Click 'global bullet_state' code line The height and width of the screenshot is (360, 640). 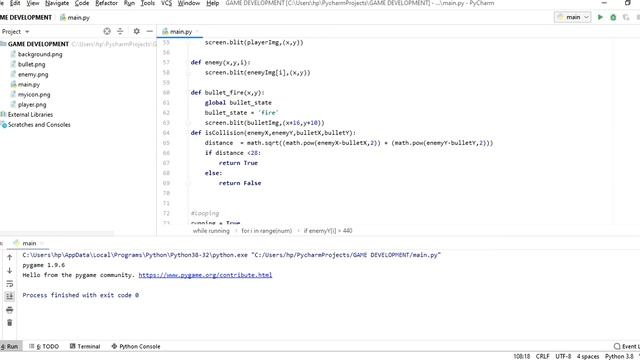(x=238, y=103)
